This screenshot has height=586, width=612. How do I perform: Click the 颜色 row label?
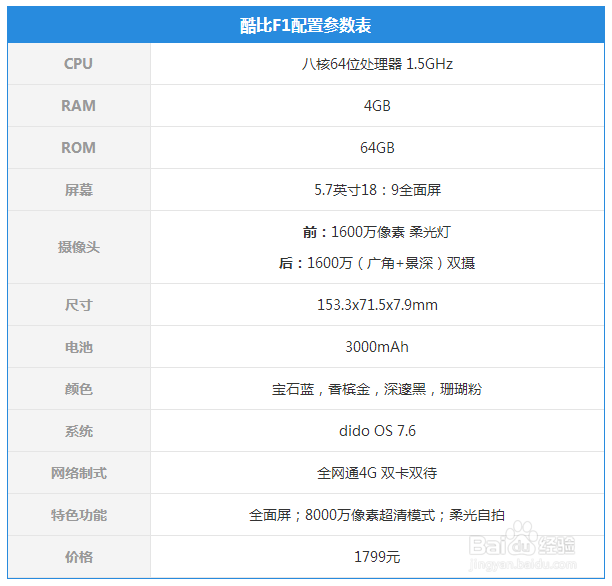tap(78, 389)
